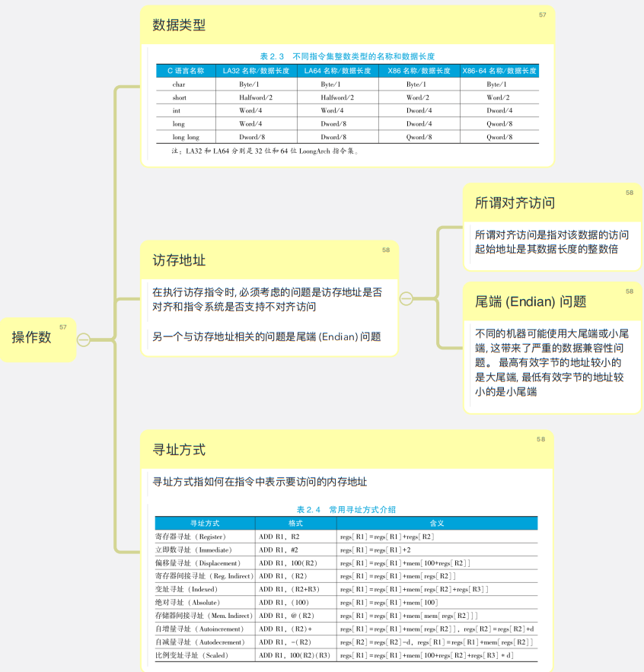644x672 pixels.
Task: Click the 含义 column header
Action: tap(438, 524)
